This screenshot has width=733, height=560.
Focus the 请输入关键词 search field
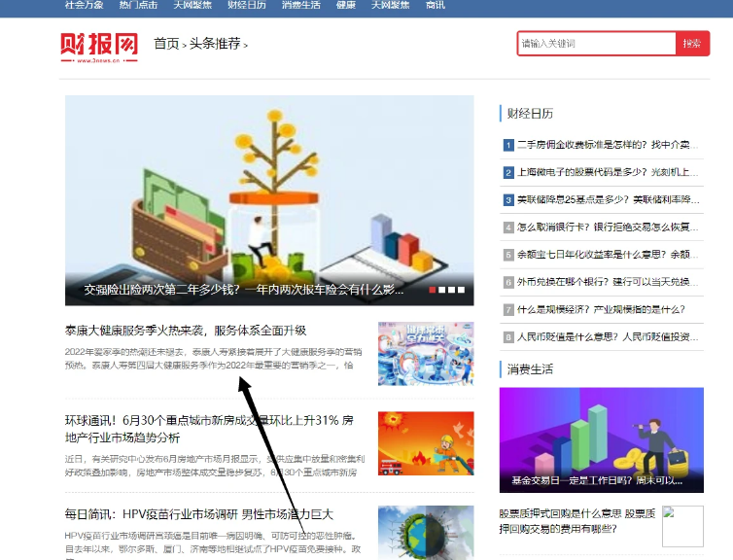coord(597,44)
